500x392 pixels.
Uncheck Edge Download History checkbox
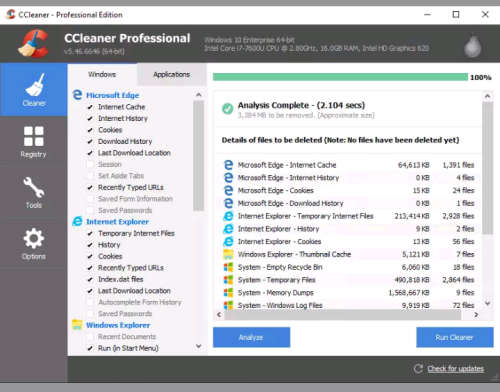90,141
